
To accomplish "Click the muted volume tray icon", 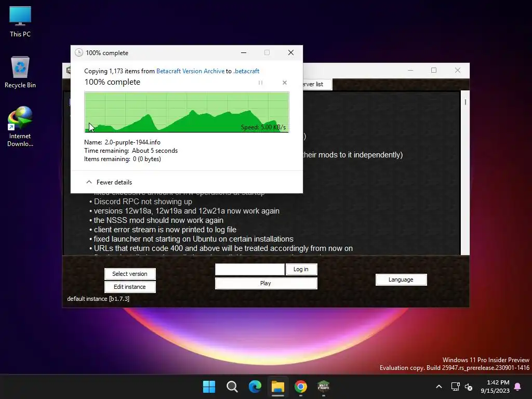I will click(469, 387).
